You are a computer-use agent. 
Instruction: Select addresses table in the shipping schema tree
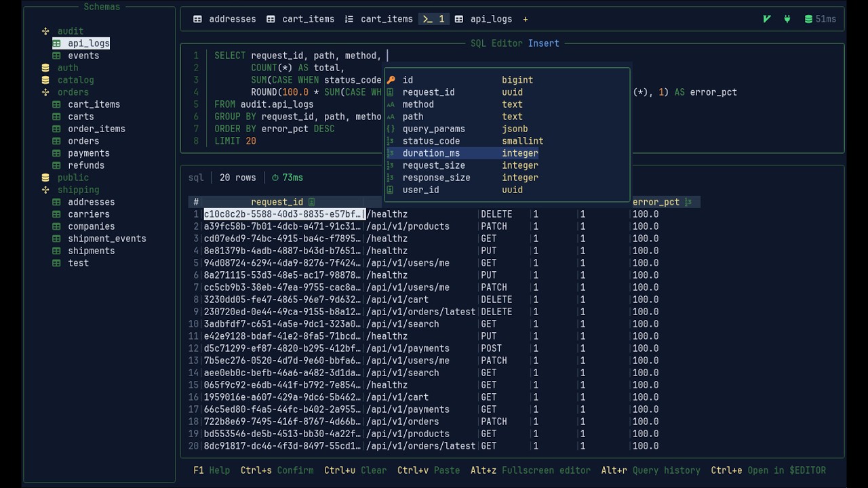point(92,202)
